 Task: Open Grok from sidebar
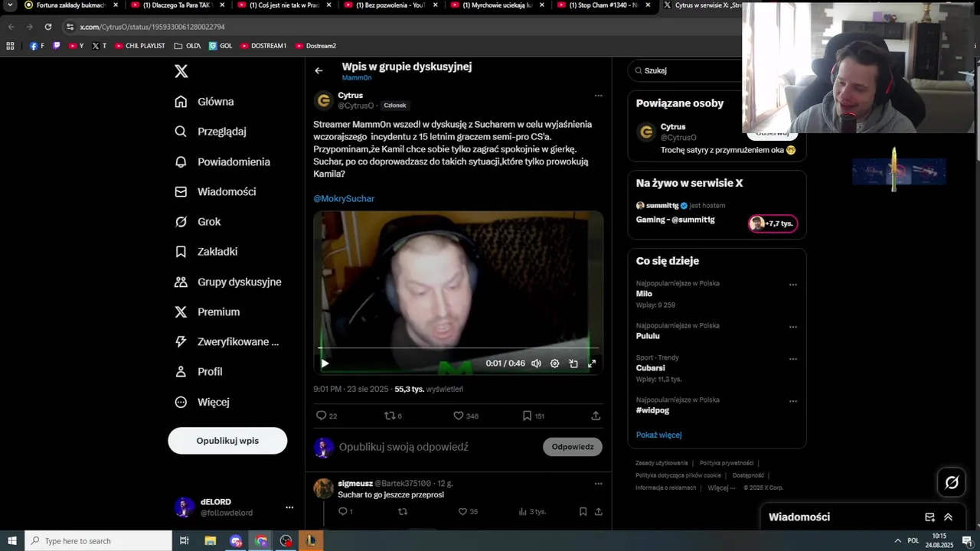click(x=198, y=222)
